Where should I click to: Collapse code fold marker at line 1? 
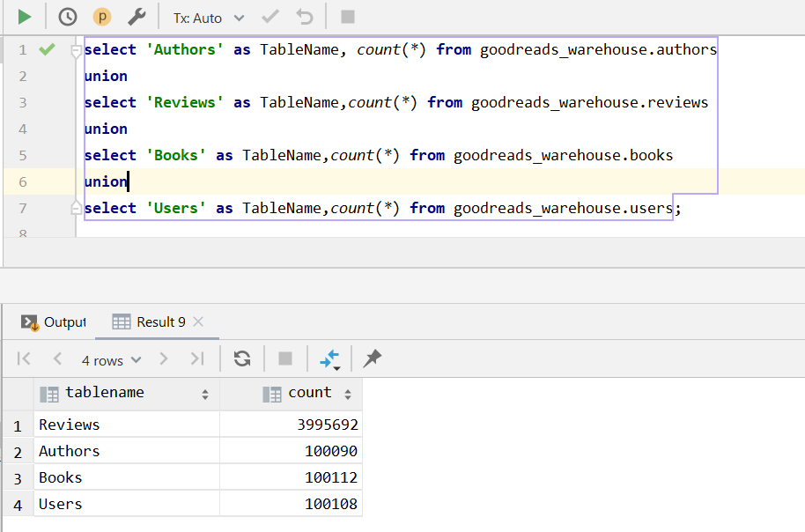tap(76, 50)
